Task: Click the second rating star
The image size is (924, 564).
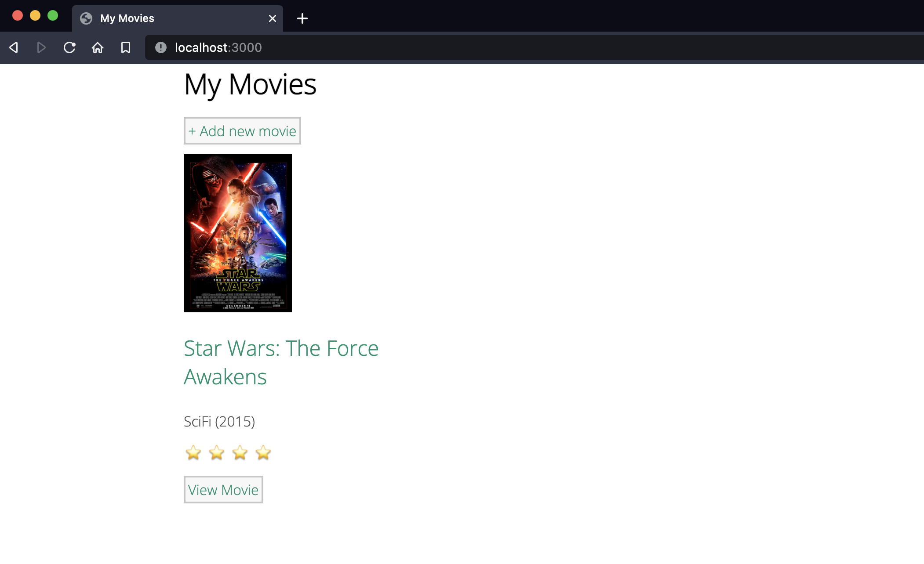Action: (217, 453)
